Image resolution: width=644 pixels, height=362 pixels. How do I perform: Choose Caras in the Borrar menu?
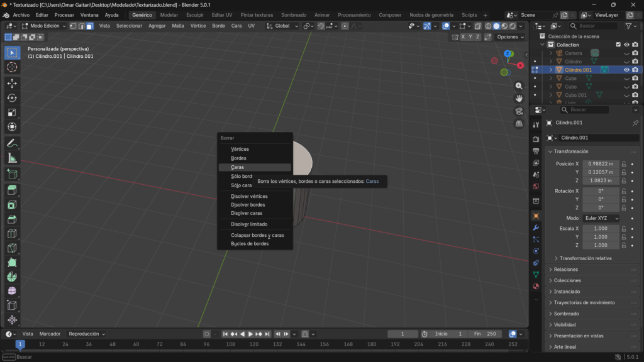tap(238, 167)
